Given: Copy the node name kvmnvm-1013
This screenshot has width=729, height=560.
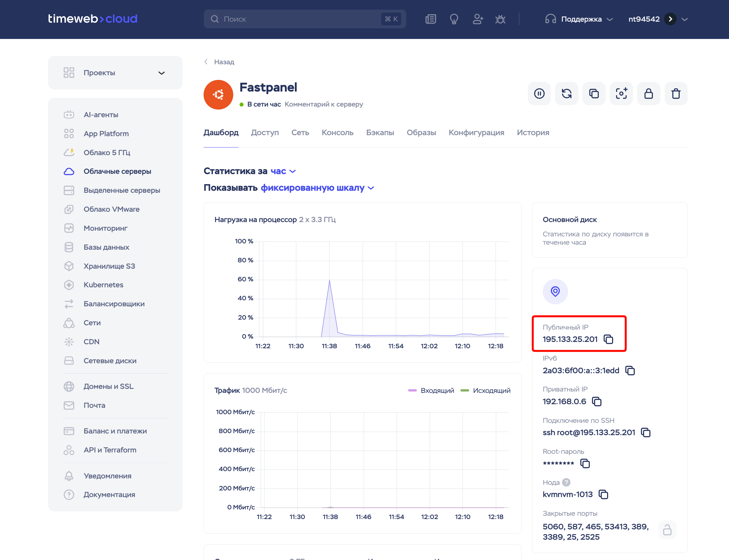Looking at the screenshot, I should [603, 494].
